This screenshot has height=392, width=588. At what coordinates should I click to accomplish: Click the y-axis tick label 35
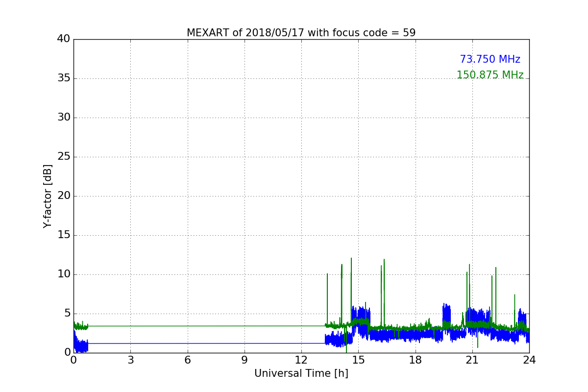click(x=64, y=78)
